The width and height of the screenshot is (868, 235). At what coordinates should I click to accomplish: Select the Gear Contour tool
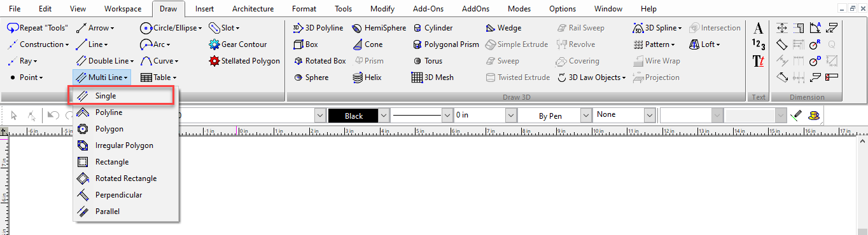238,44
